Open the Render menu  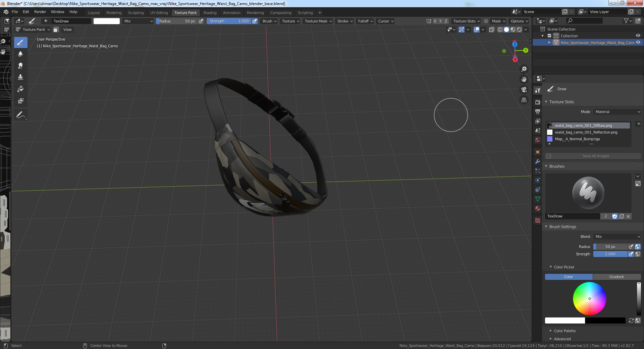[x=40, y=12]
